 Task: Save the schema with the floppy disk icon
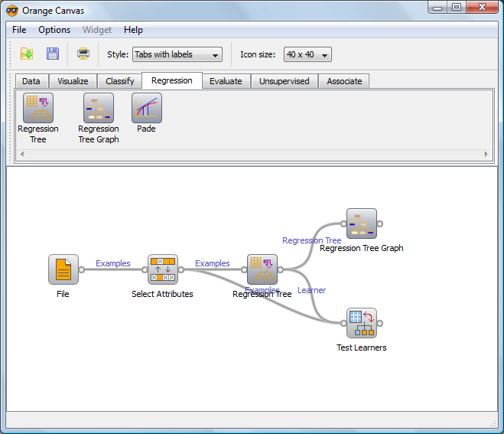point(53,54)
